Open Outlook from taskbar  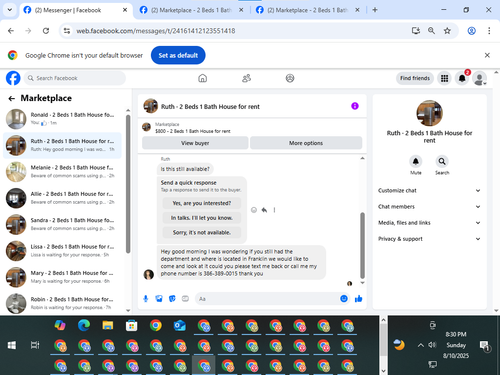[x=180, y=326]
